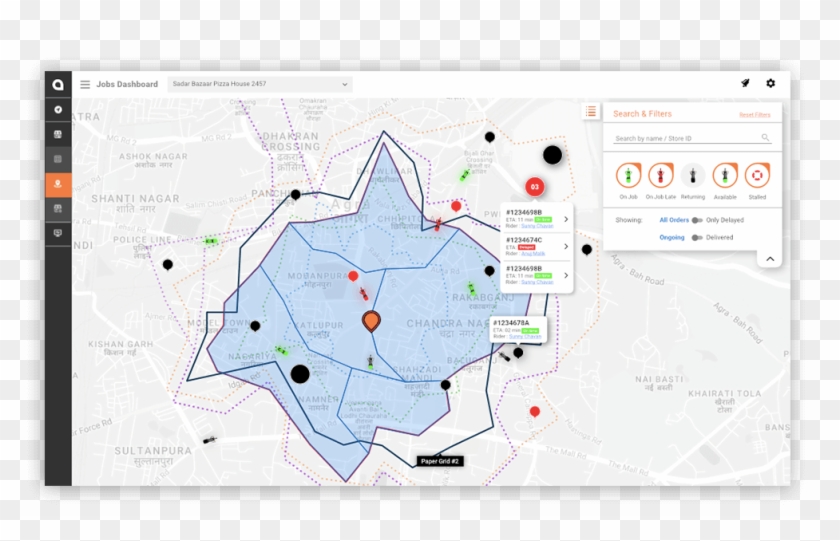Viewport: 840px width, 541px height.
Task: Click green rider near Bijali Ghar Crossing
Action: tap(464, 175)
